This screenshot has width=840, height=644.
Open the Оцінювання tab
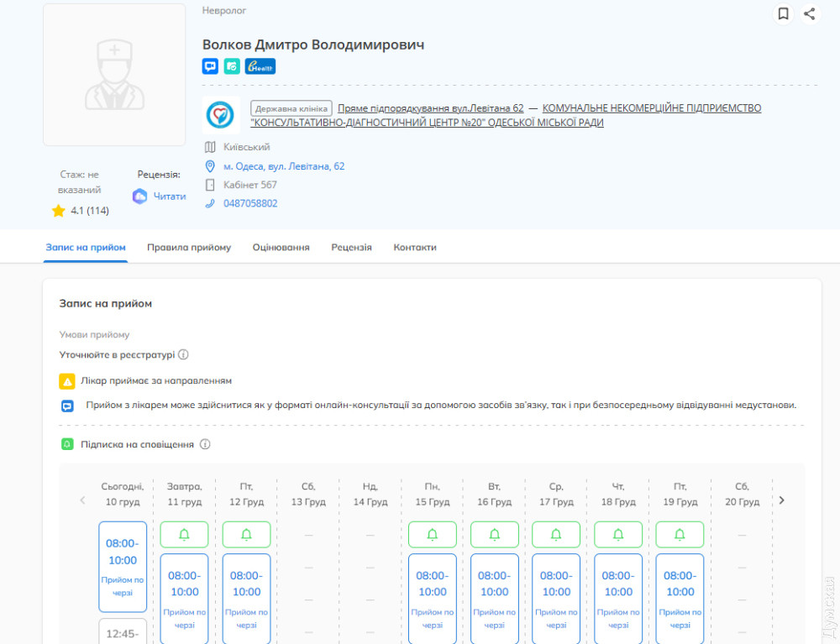click(281, 248)
